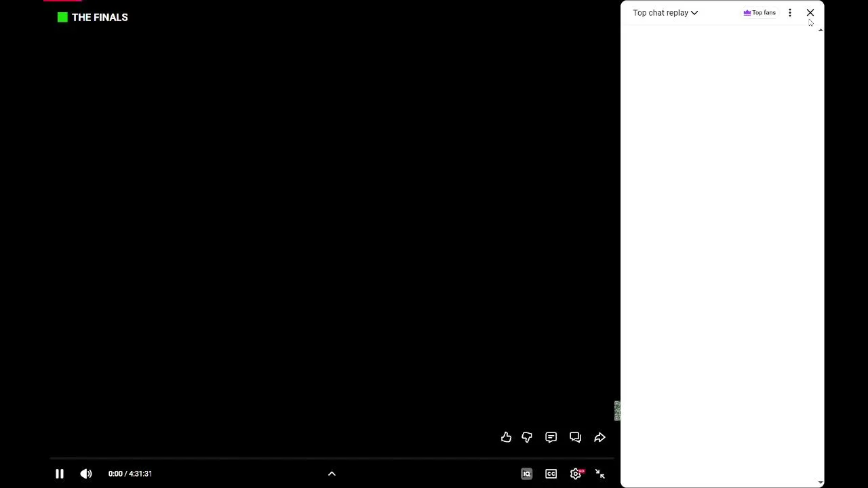The image size is (868, 488).
Task: Dislike the video with thumbs down
Action: [527, 437]
